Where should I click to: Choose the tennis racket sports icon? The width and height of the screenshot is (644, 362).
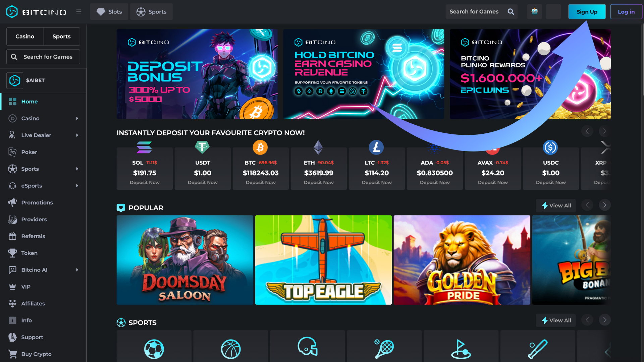coord(384,349)
